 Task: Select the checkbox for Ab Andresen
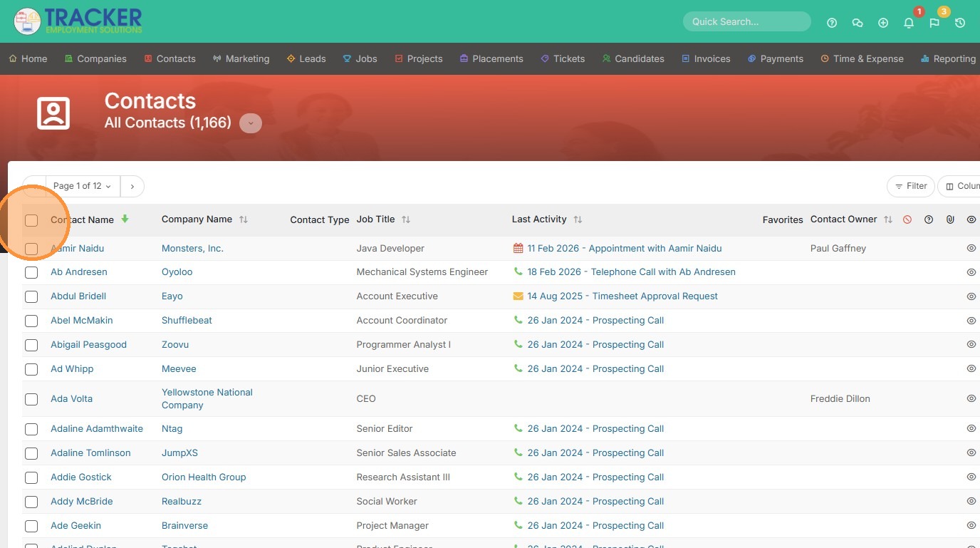31,272
